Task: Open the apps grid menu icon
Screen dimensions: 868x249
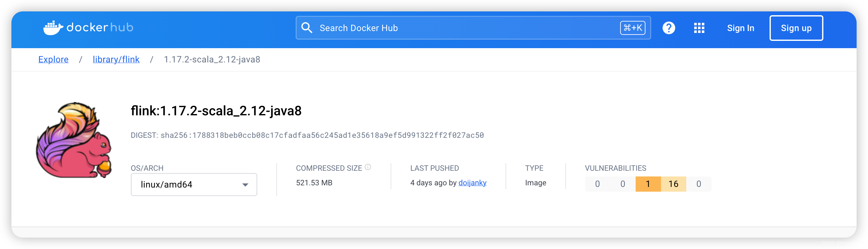Action: (699, 28)
